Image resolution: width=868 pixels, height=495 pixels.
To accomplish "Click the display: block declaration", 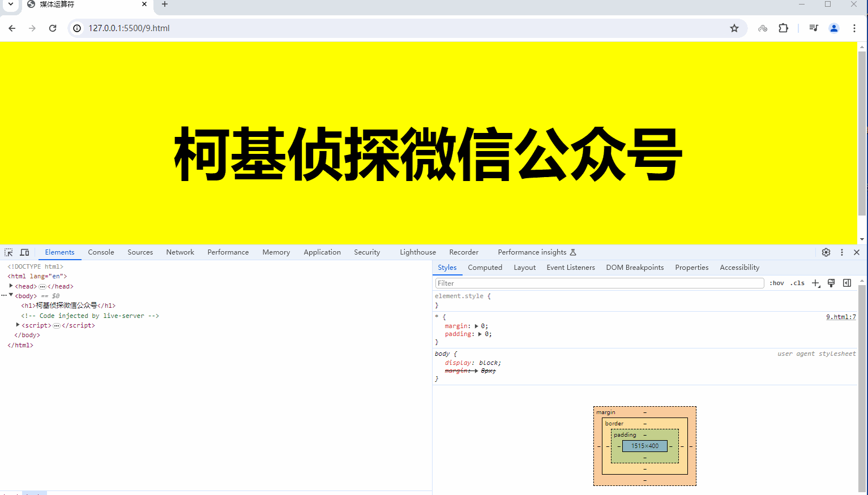I will click(473, 363).
